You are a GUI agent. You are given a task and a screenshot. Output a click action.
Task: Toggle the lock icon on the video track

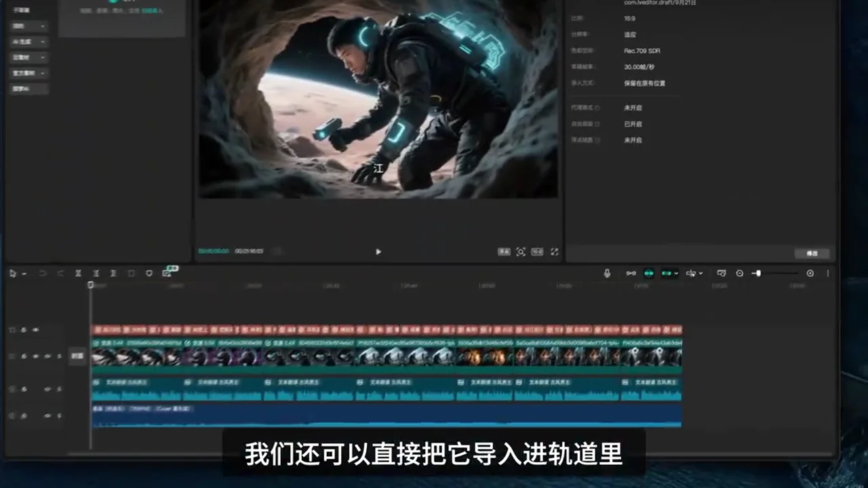24,356
